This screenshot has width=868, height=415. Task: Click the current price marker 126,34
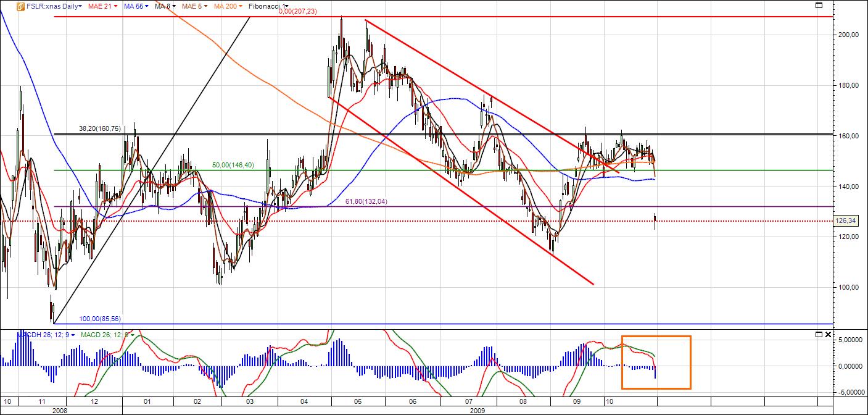click(848, 220)
